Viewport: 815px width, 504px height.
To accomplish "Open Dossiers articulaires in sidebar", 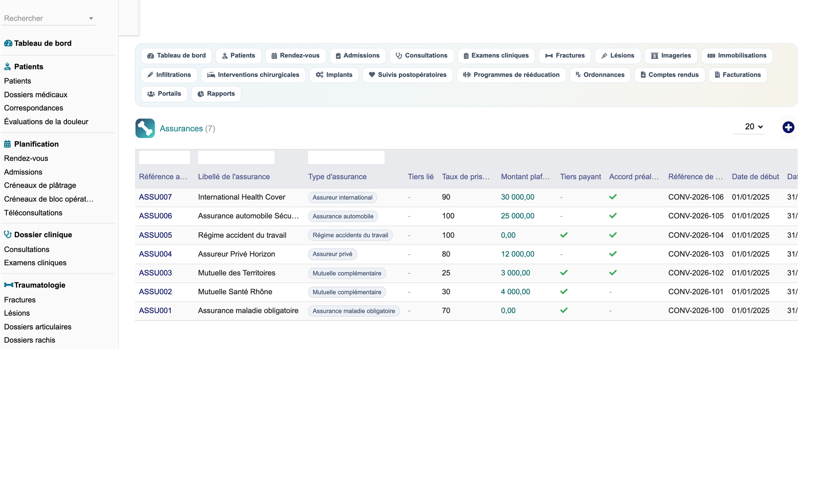I will [38, 327].
